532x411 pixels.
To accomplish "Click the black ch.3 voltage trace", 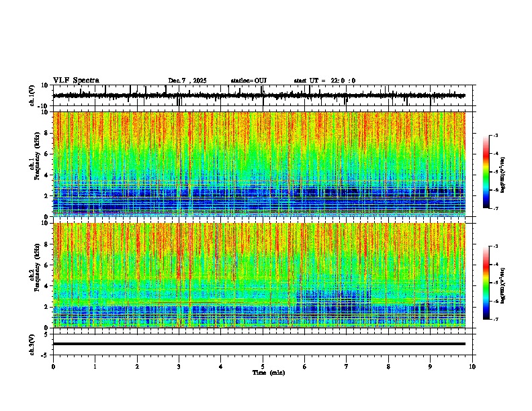I will coord(259,344).
